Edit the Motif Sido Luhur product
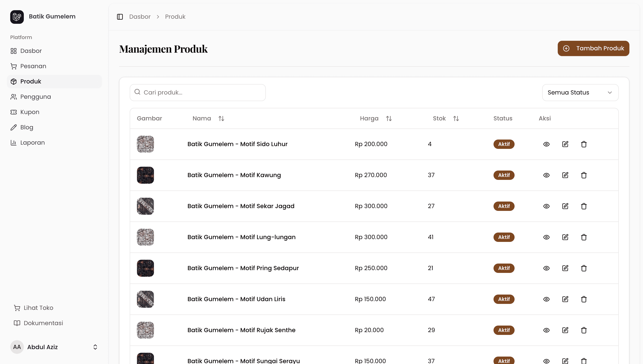The image size is (643, 364). click(565, 144)
